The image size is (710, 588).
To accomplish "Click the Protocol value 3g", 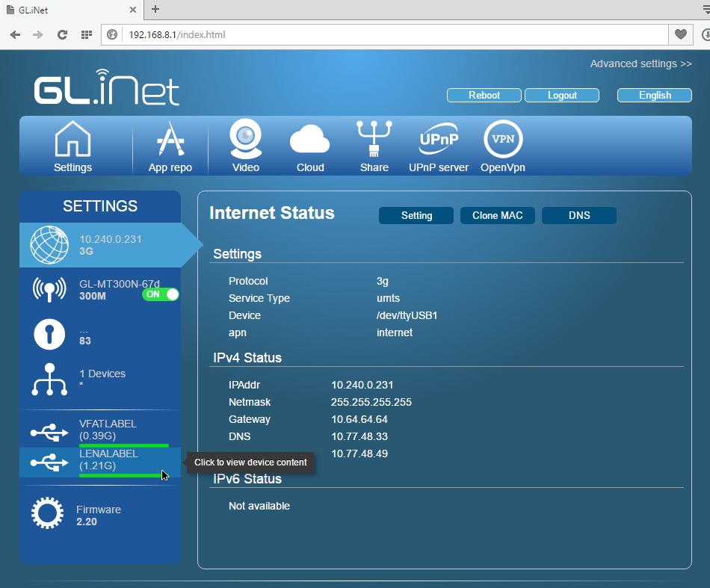I will point(383,282).
